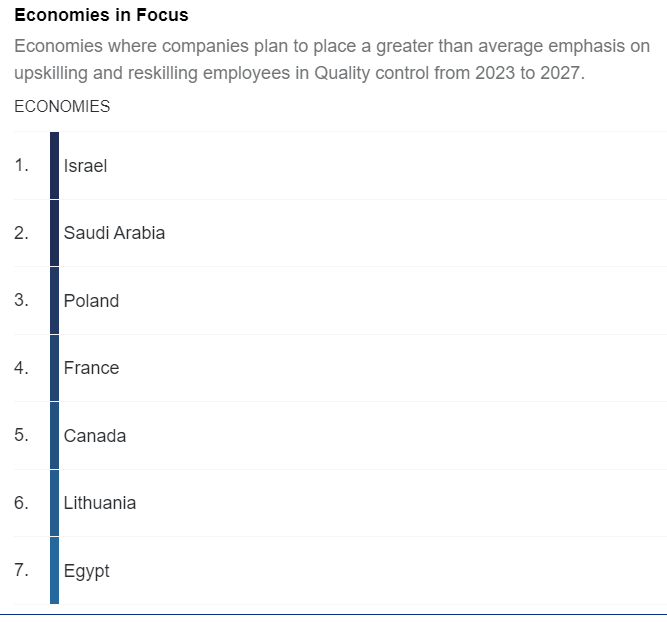Image resolution: width=667 pixels, height=622 pixels.
Task: Click the ECONOMIES column label
Action: (x=62, y=107)
